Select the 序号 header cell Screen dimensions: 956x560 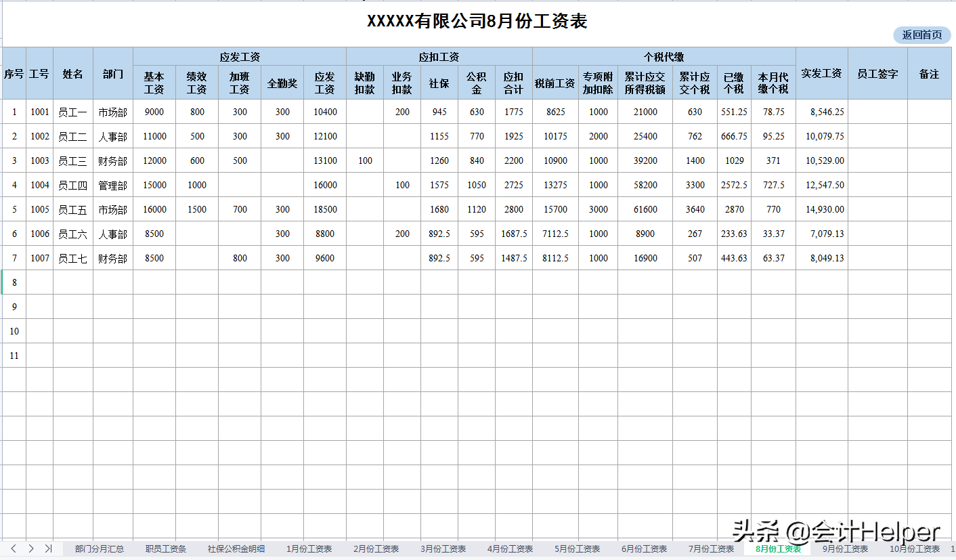pyautogui.click(x=14, y=74)
